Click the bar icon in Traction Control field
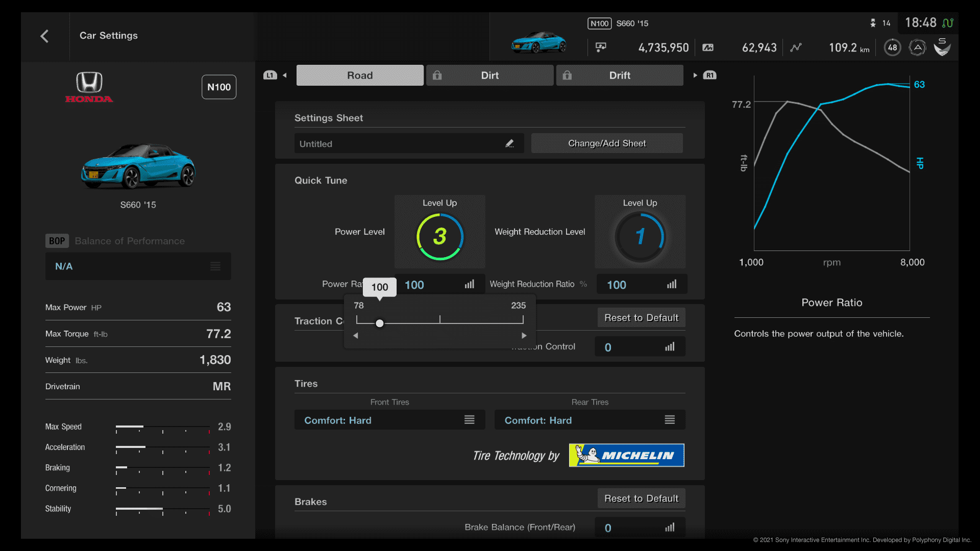The image size is (980, 551). [670, 347]
